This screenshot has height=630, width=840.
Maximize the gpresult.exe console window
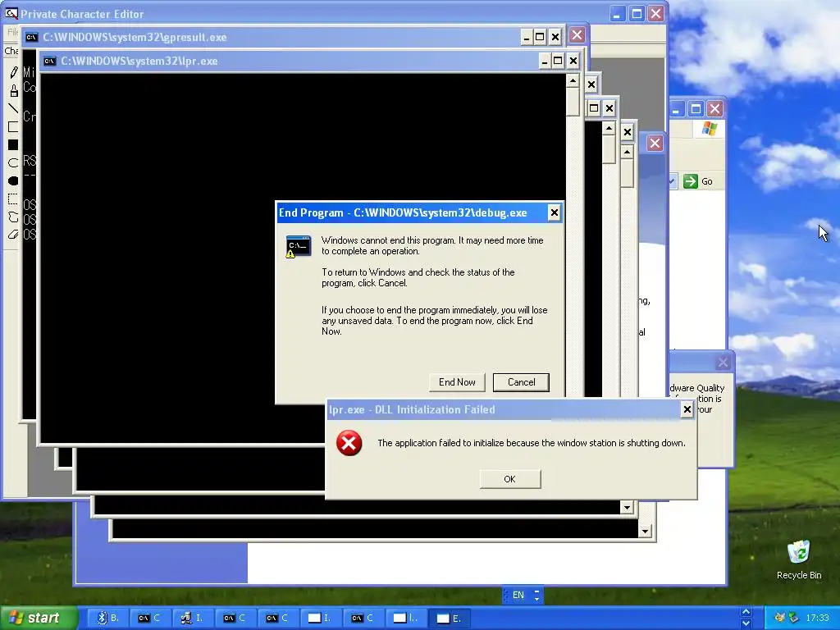point(540,37)
